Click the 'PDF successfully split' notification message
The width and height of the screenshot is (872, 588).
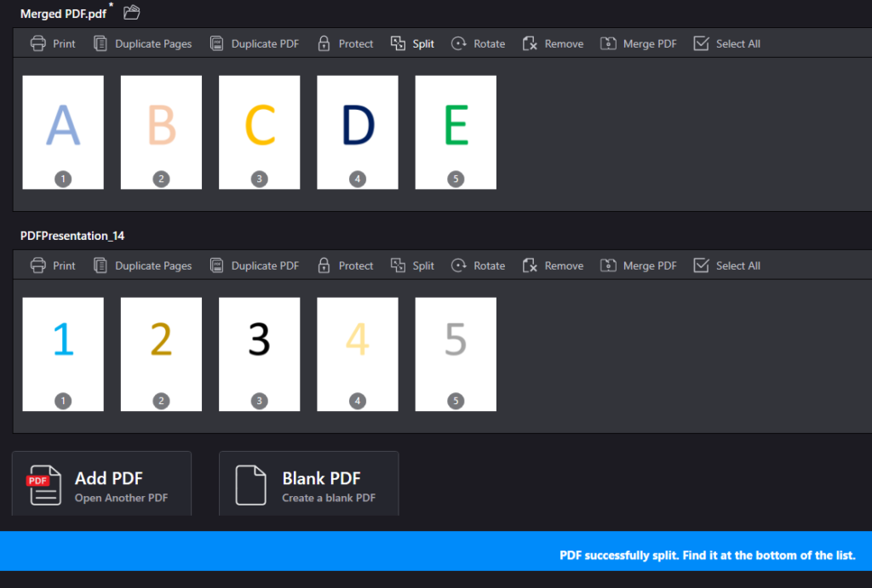(x=708, y=555)
